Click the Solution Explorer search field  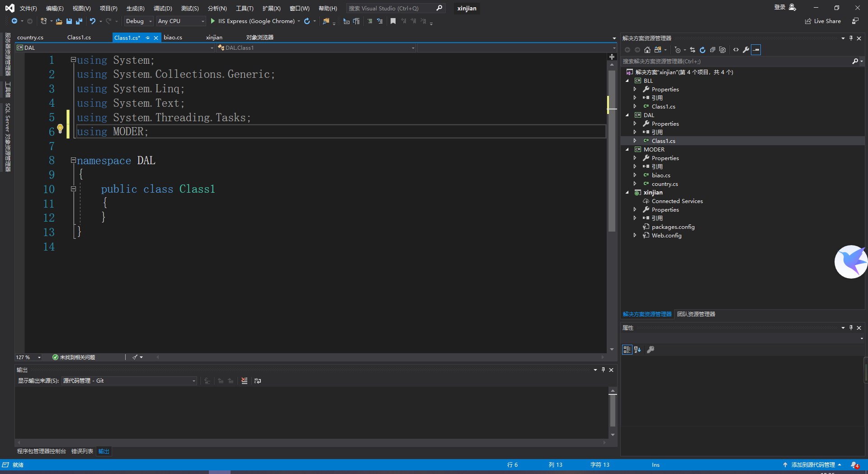tap(737, 62)
